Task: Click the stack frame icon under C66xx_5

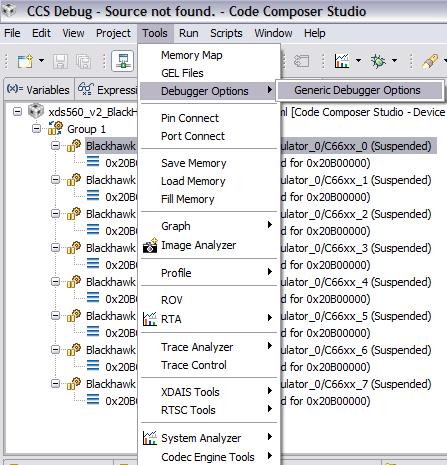Action: 93,332
